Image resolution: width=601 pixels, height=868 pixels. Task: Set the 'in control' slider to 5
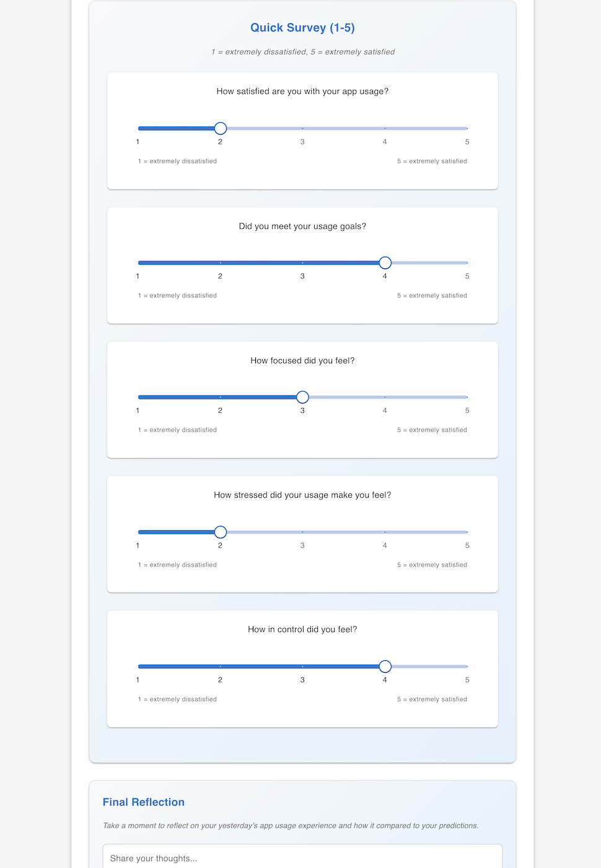[467, 666]
